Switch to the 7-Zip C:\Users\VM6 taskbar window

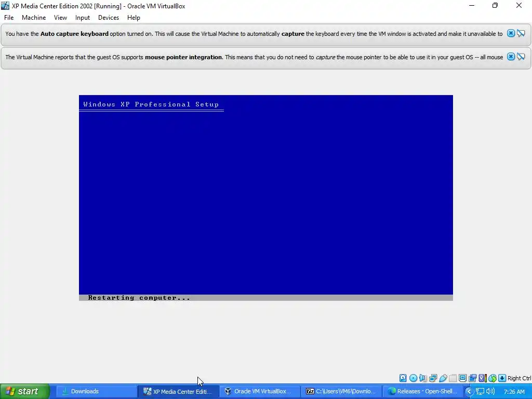coord(341,391)
